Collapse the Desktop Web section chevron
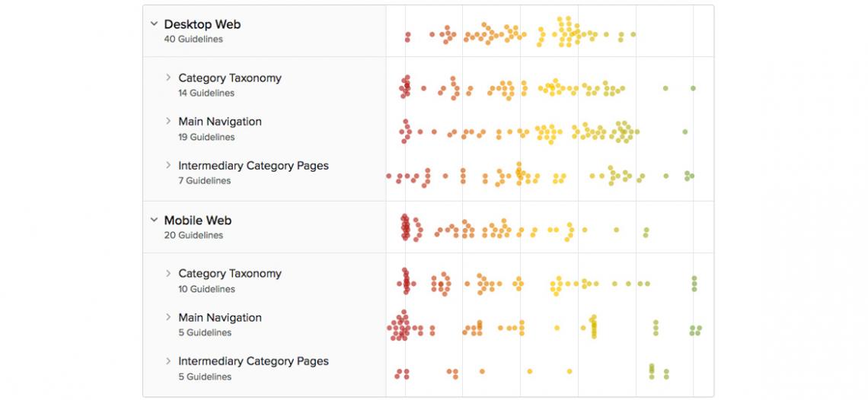This screenshot has width=868, height=400. 154,24
